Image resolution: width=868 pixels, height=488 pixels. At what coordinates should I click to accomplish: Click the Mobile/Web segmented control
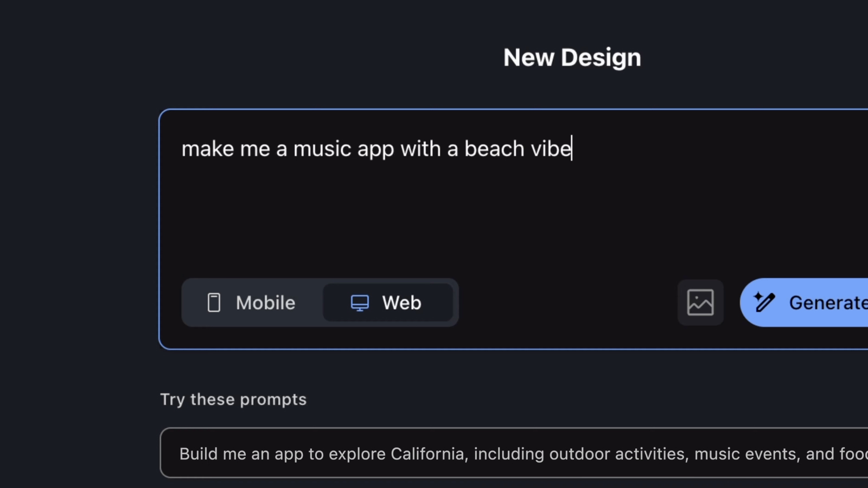(x=319, y=302)
